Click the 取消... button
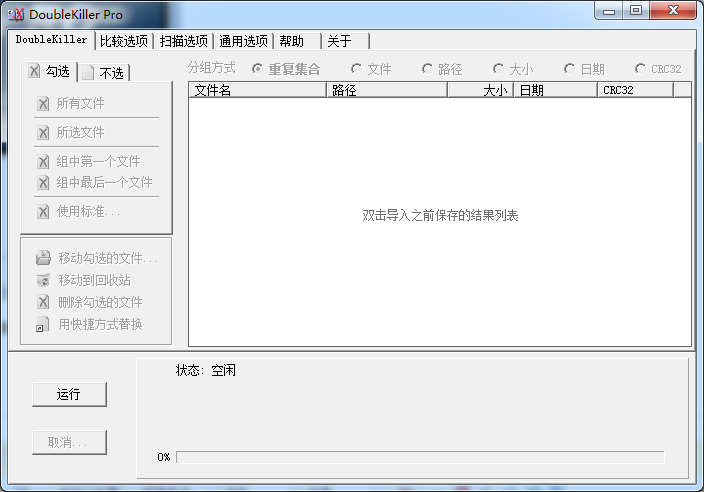 pos(69,442)
